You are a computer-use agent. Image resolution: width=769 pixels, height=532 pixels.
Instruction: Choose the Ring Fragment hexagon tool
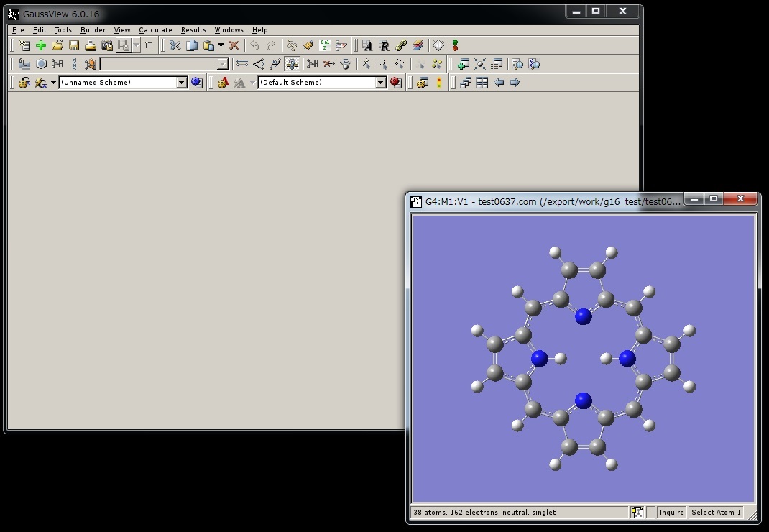tap(41, 64)
